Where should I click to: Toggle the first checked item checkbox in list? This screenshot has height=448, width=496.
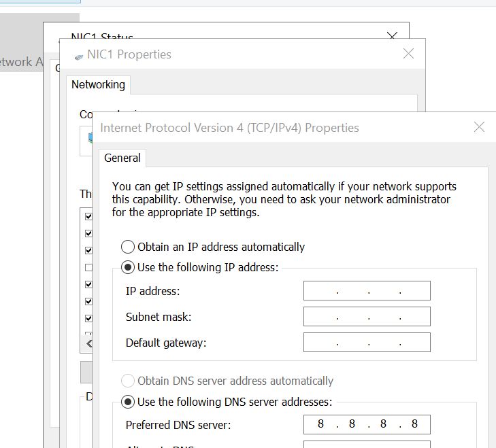[x=88, y=216]
